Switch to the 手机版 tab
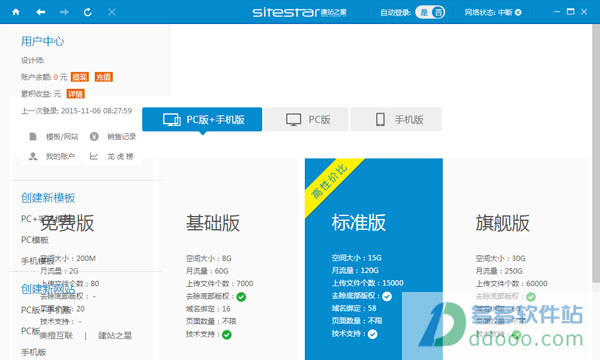 tap(396, 119)
